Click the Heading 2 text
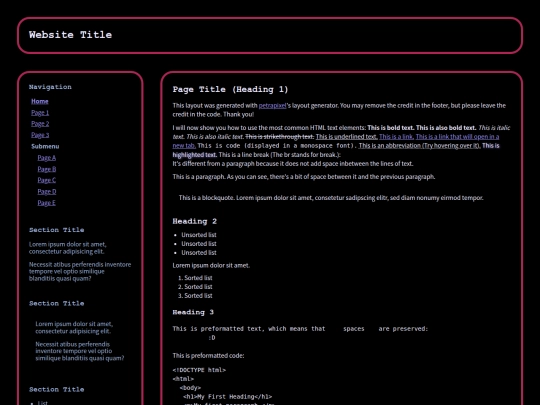The image size is (540, 405). [195, 221]
